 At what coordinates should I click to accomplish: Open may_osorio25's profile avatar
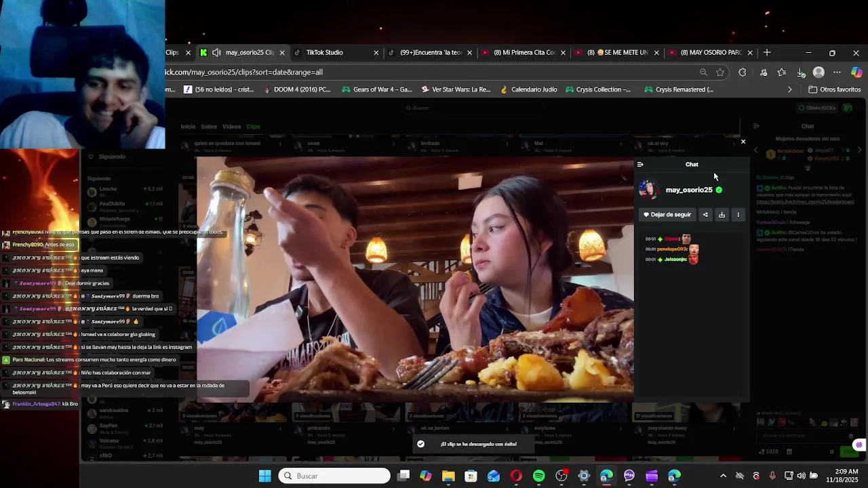coord(648,190)
